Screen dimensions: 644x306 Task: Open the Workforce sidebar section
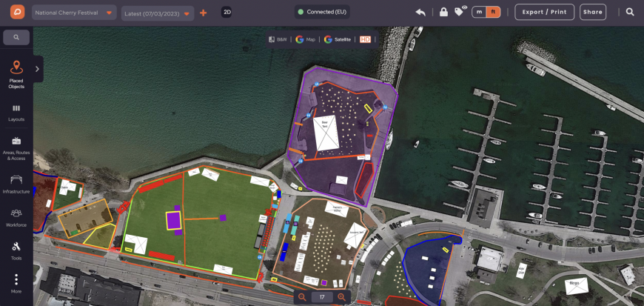(x=16, y=217)
